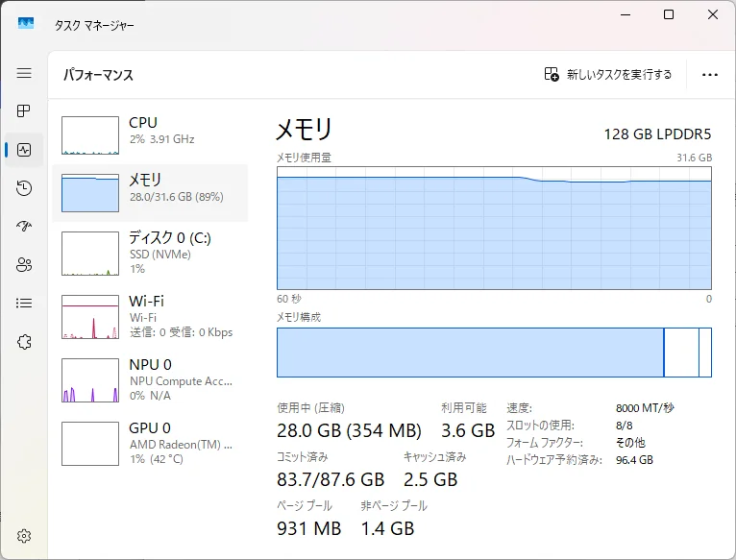This screenshot has height=560, width=736.
Task: Click the 28.0 GB (354 MB) value
Action: tap(349, 430)
